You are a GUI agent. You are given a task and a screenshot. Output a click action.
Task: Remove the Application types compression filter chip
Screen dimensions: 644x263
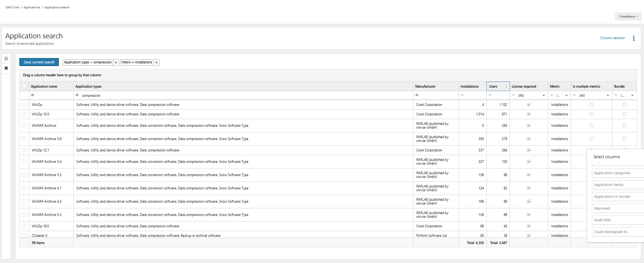coord(116,63)
